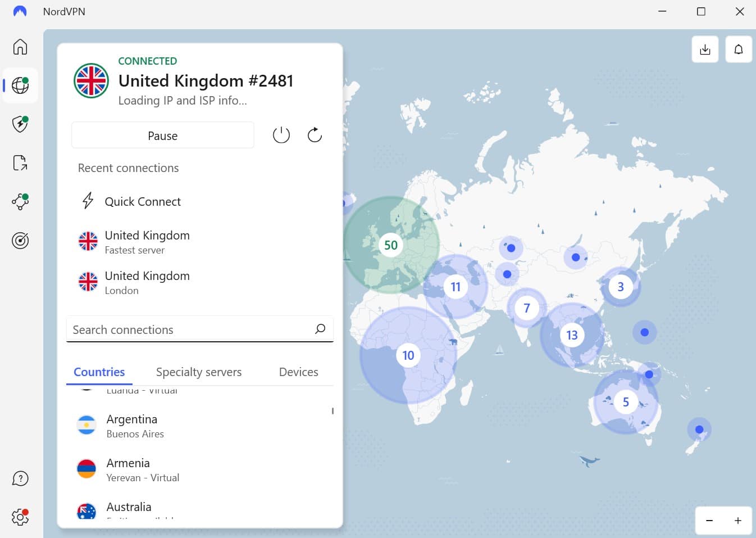Switch to the Devices tab
756x538 pixels.
click(299, 372)
